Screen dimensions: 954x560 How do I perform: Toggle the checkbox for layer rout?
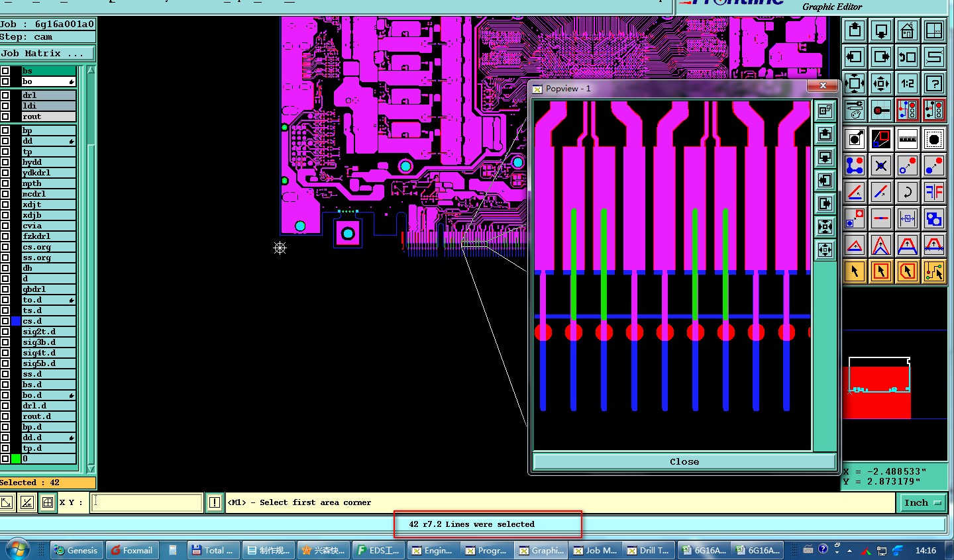tap(5, 117)
